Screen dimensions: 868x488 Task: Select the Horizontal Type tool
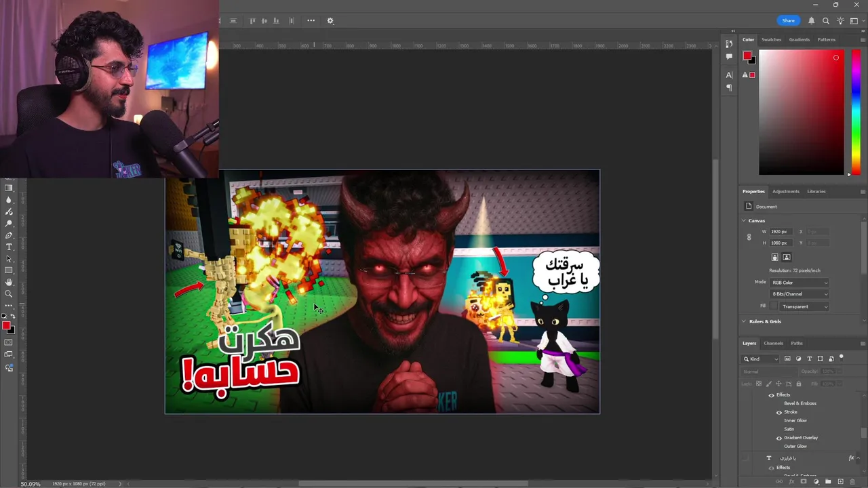click(9, 247)
